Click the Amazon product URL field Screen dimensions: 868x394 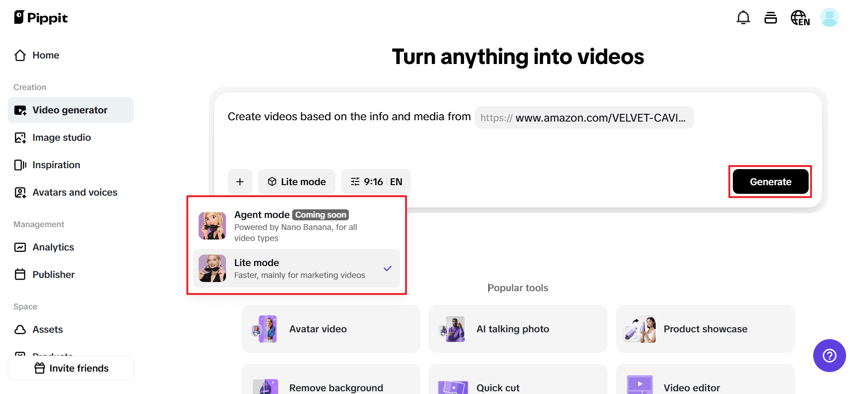[x=584, y=118]
